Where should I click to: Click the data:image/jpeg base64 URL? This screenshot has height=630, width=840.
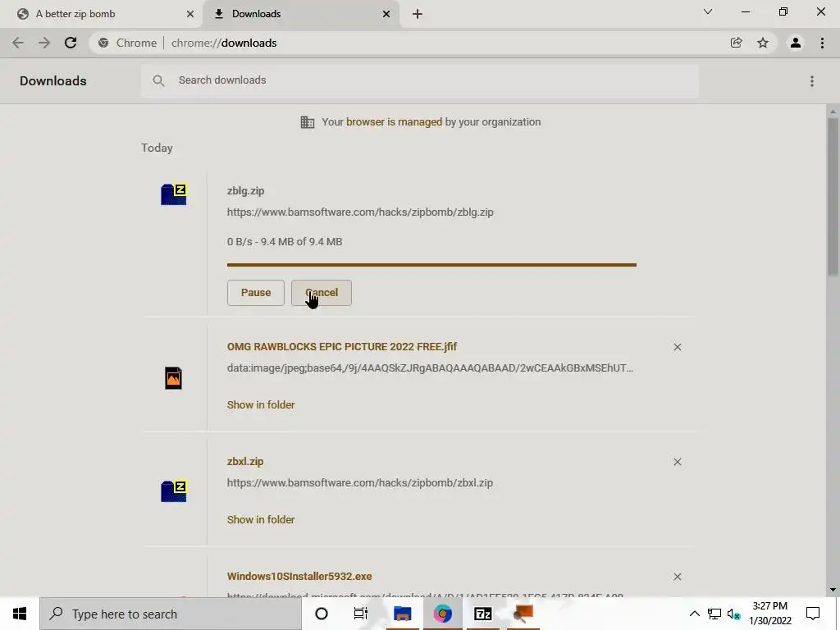tap(430, 368)
